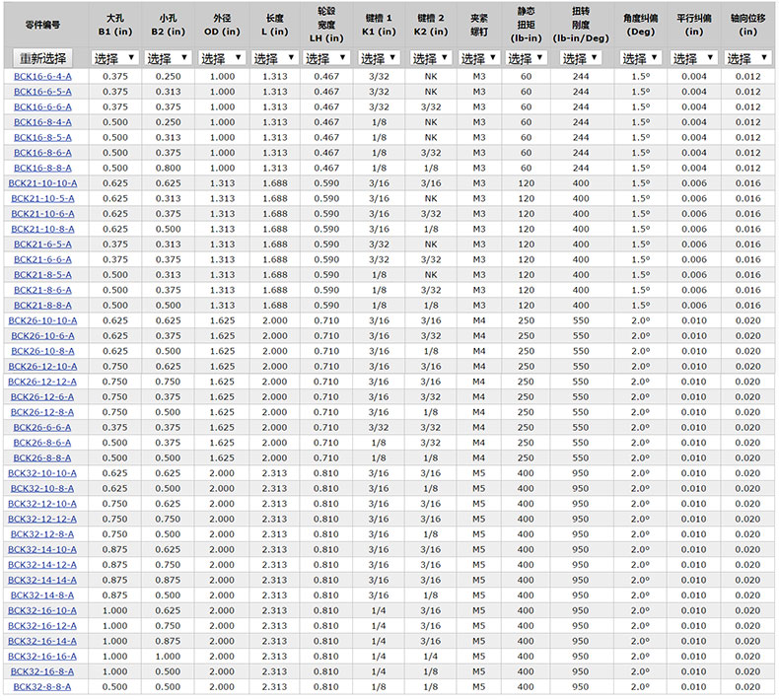
Task: Open part link BCK26-12-12-A
Action: point(42,382)
